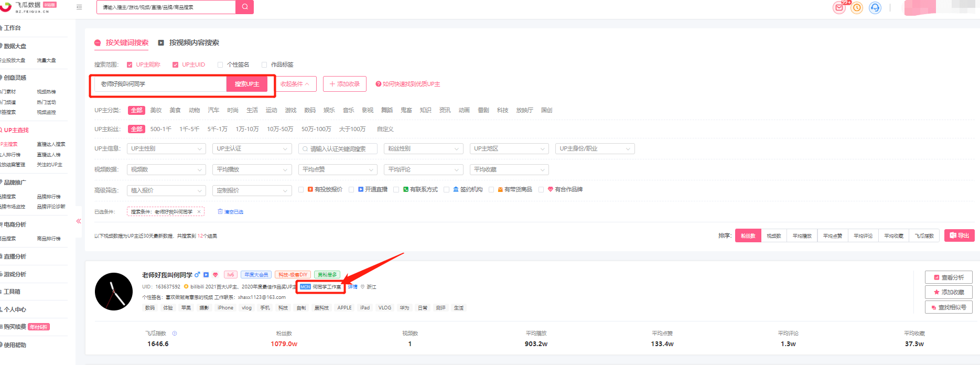
Task: Click the 添加收录 button
Action: point(344,84)
